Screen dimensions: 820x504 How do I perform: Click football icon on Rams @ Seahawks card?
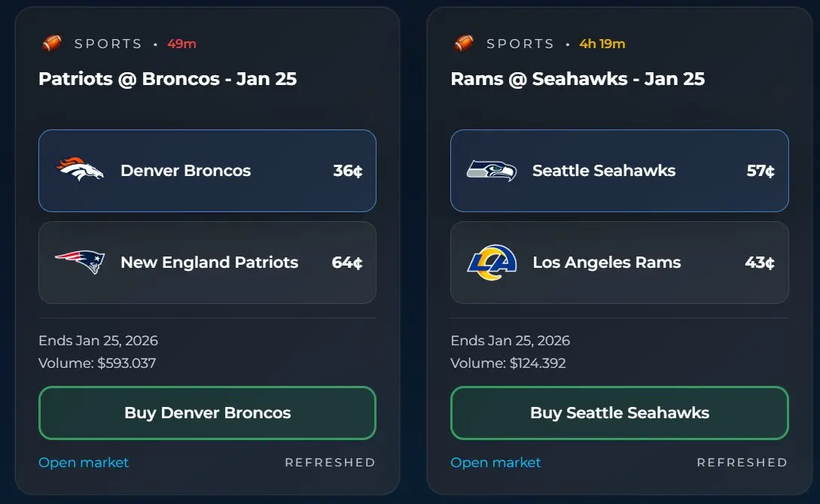[464, 44]
